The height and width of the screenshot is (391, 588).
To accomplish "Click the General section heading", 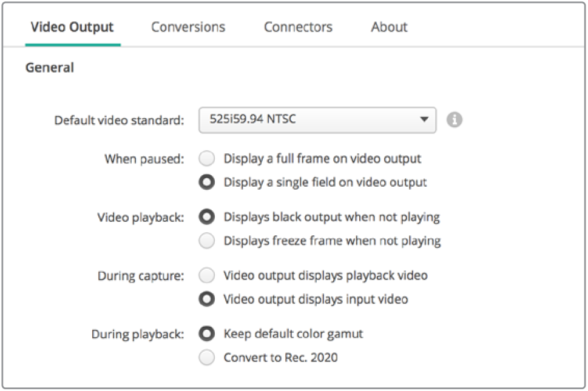I will tap(49, 68).
